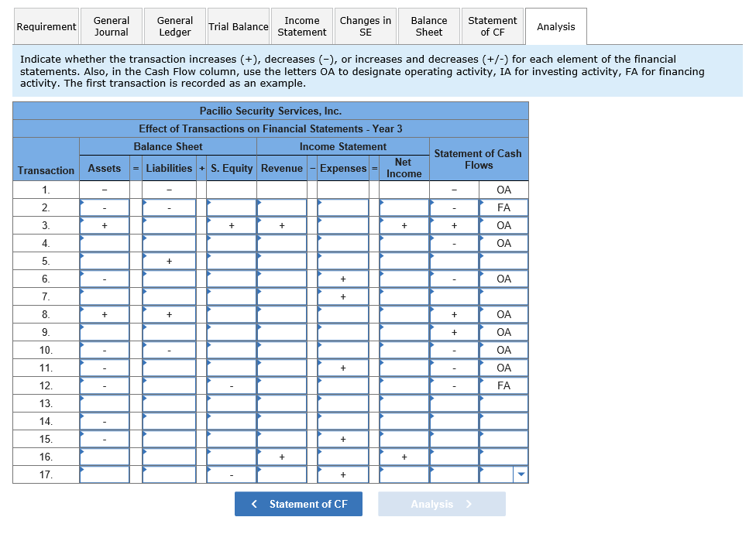Image resolution: width=756 pixels, height=541 pixels.
Task: Open the General Ledger tab
Action: coord(175,26)
